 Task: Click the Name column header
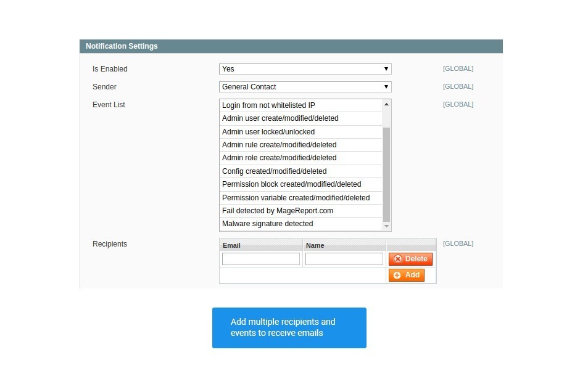coord(344,245)
